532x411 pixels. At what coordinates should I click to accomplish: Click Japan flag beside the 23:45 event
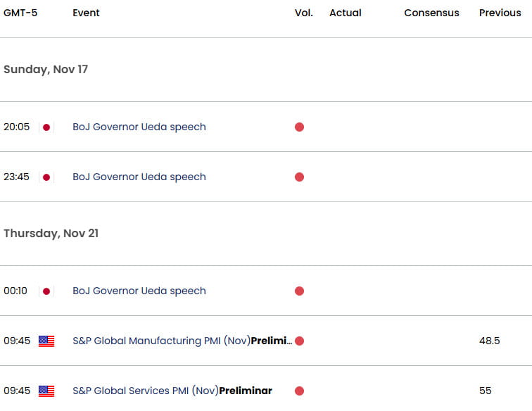tap(46, 177)
